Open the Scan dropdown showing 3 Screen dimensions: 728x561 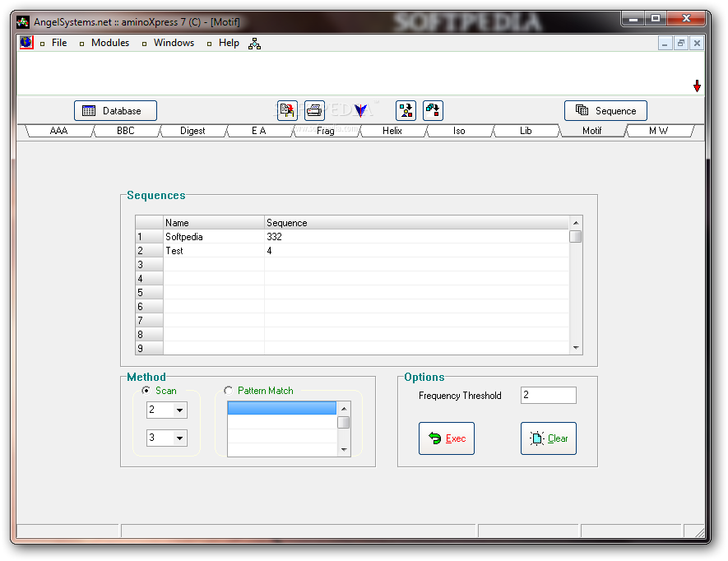pos(167,438)
